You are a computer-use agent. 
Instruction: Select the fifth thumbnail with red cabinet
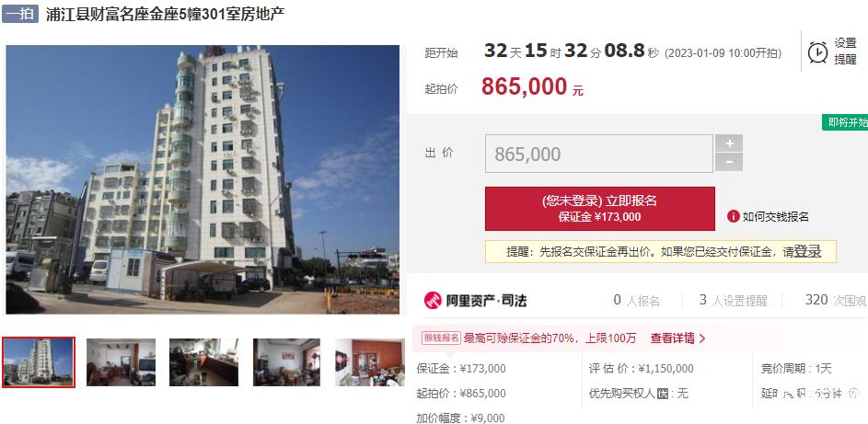(370, 362)
